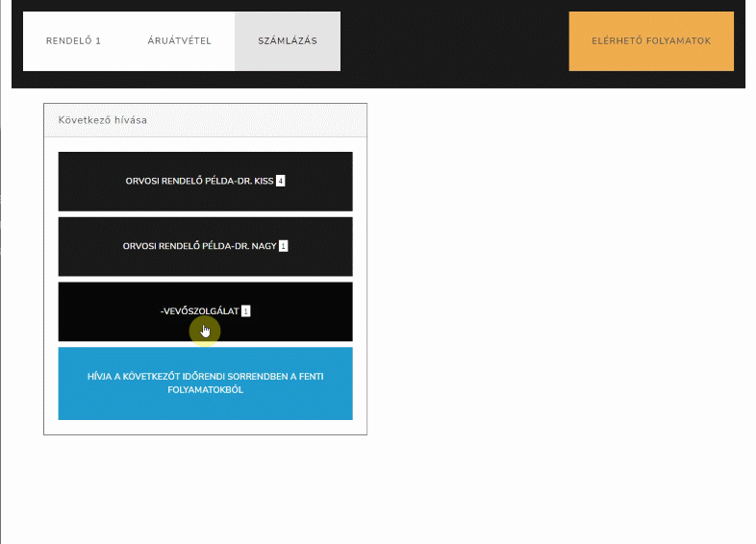756x544 pixels.
Task: Open the Rendelő 1 tab
Action: (74, 41)
